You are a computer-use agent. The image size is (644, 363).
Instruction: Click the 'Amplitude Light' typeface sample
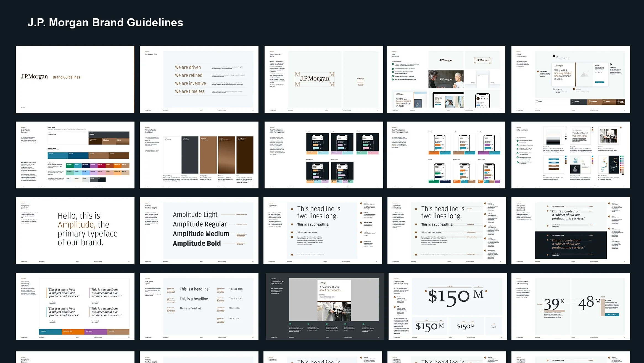pyautogui.click(x=195, y=215)
